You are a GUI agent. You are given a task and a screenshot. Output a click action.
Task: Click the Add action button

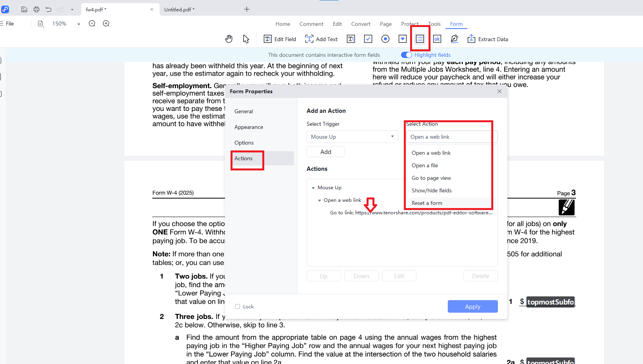click(x=325, y=152)
